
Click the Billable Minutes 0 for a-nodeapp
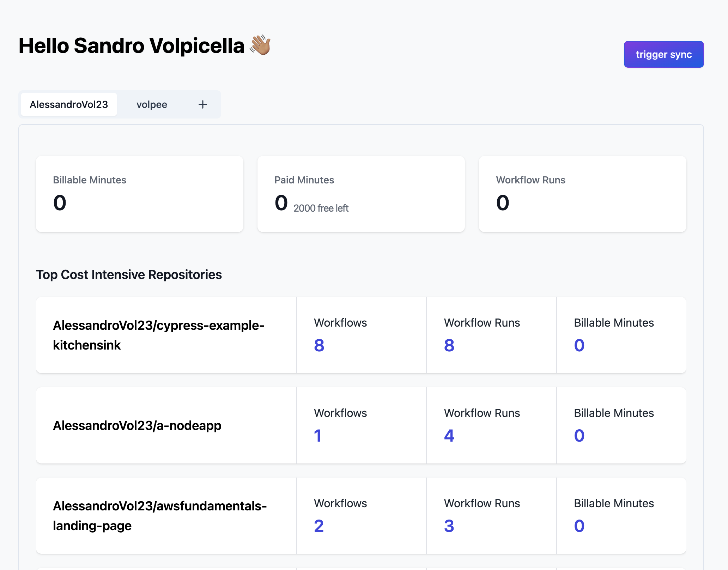579,436
